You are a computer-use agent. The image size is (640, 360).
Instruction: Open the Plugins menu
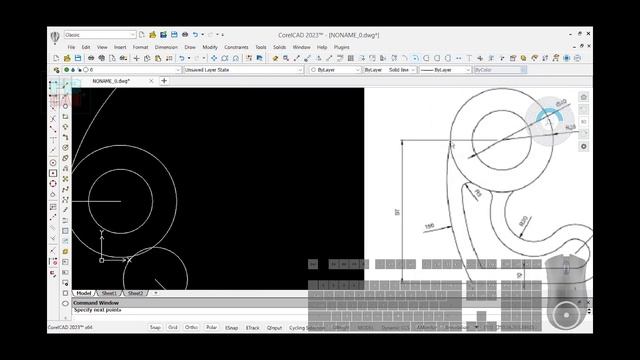pyautogui.click(x=342, y=47)
